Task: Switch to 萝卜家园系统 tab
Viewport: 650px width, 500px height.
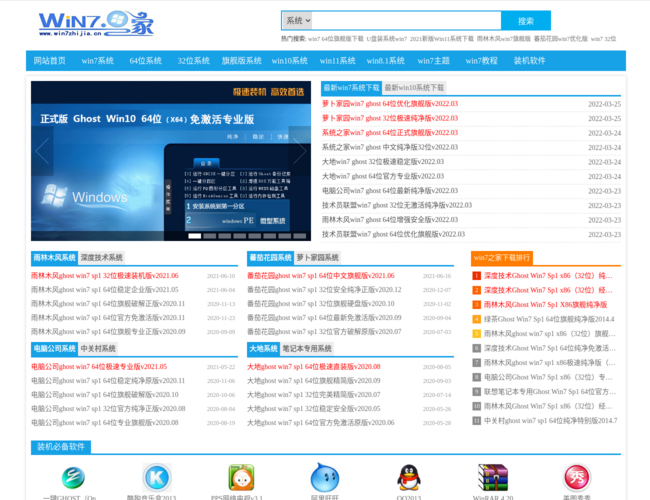Action: 318,258
